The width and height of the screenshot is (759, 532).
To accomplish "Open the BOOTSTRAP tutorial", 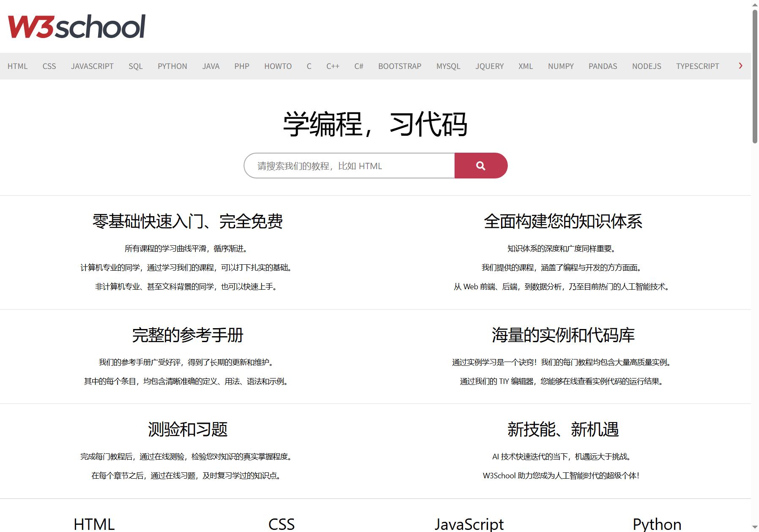I will 400,66.
